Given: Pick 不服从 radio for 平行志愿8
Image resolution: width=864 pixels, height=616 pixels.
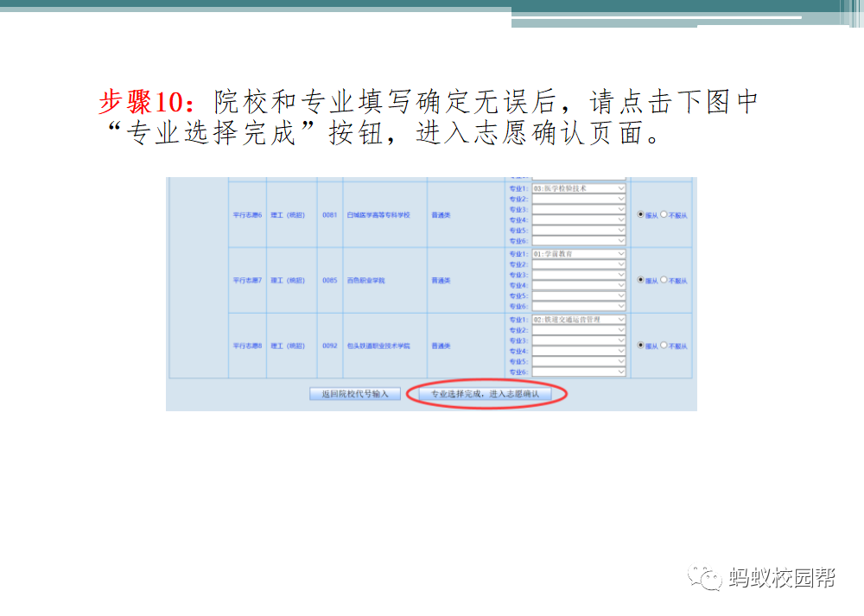Looking at the screenshot, I should [664, 346].
